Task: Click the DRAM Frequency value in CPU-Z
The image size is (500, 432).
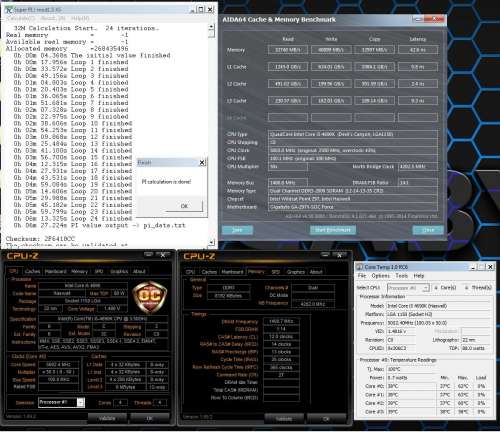Action: (x=281, y=321)
